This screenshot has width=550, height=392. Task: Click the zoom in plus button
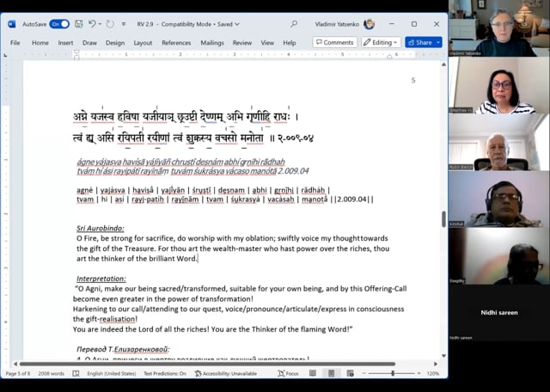pos(419,373)
